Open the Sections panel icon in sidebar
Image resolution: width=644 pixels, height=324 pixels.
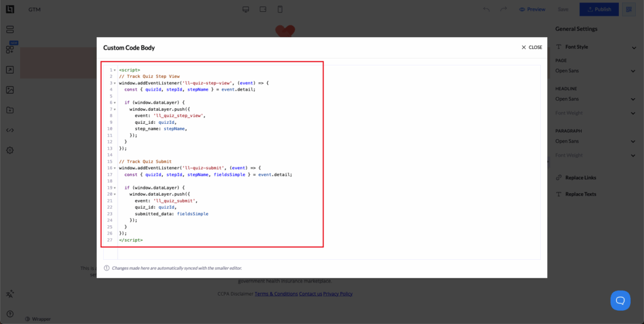coord(10,30)
